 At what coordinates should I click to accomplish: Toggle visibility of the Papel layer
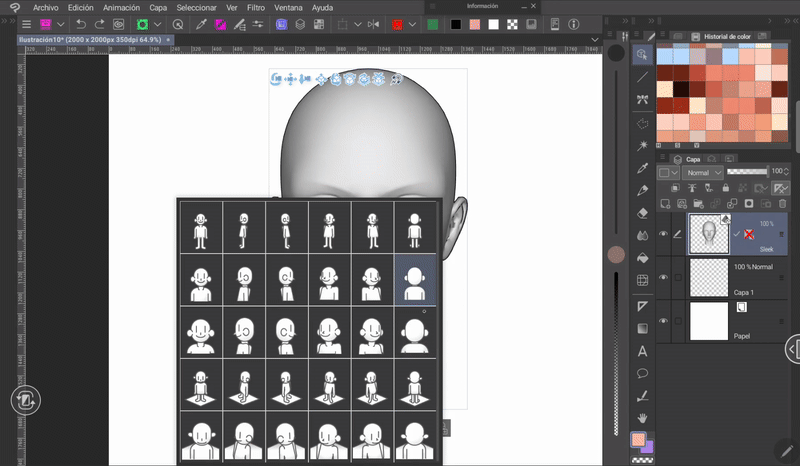pos(662,320)
